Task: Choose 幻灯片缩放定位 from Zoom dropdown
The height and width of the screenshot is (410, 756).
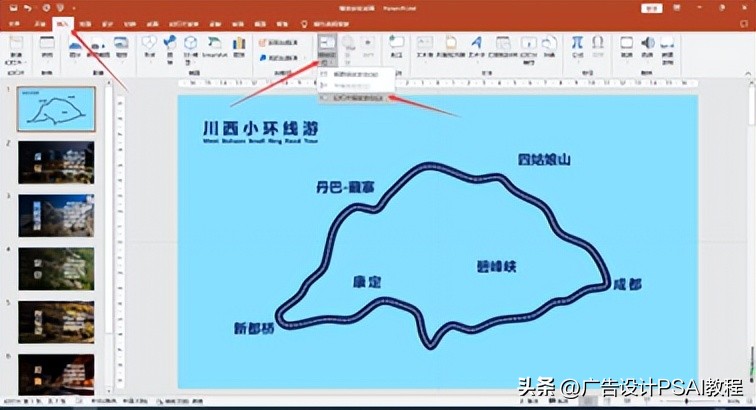Action: click(x=356, y=98)
